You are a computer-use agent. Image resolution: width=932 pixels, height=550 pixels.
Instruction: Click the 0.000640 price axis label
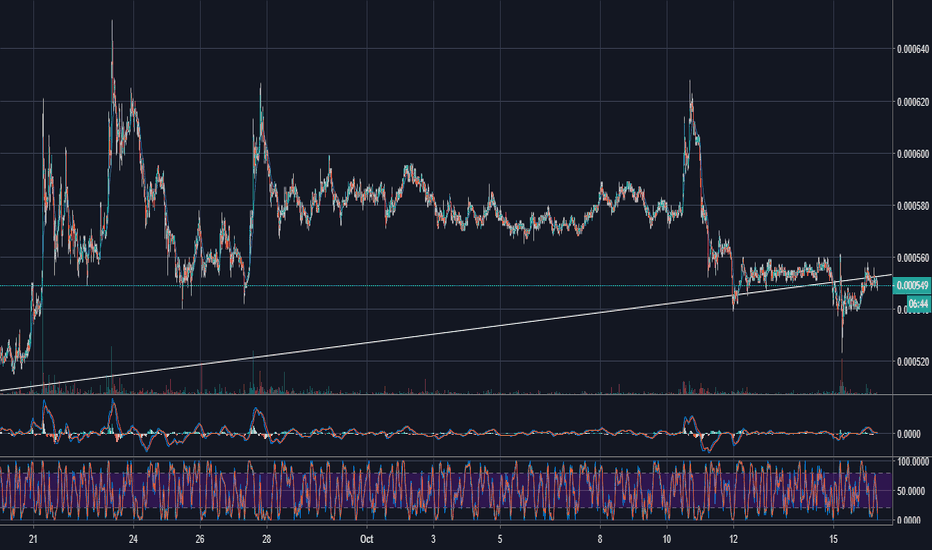(x=912, y=49)
